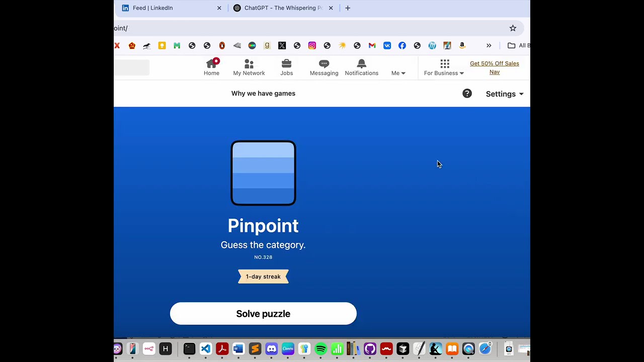Open the Jobs section
This screenshot has width=644, height=362.
(x=286, y=67)
